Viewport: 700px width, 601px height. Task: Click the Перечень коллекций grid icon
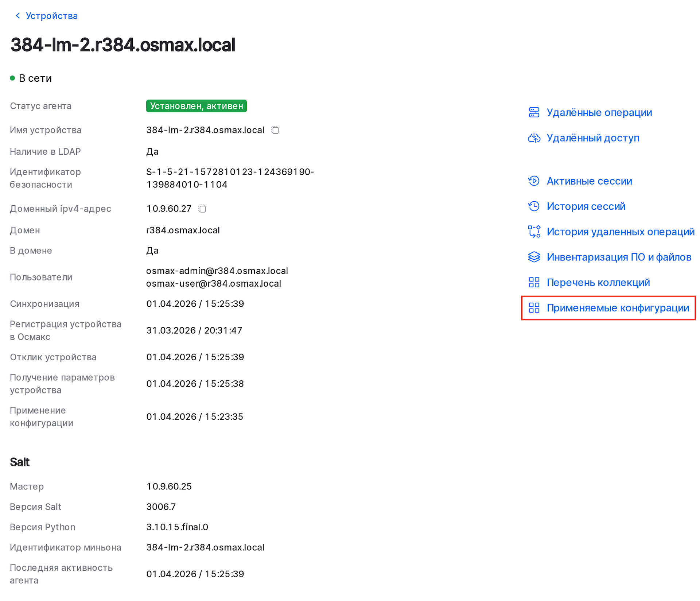point(534,282)
